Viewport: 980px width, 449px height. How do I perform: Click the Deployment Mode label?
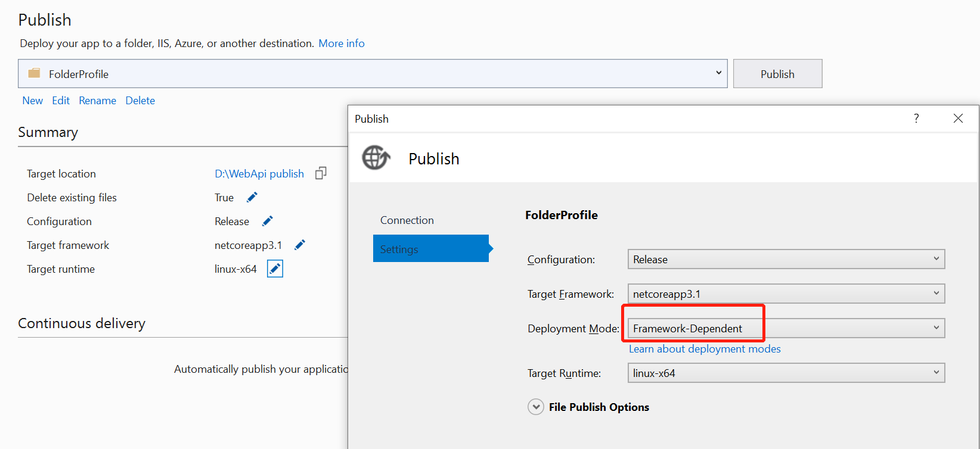coord(573,328)
